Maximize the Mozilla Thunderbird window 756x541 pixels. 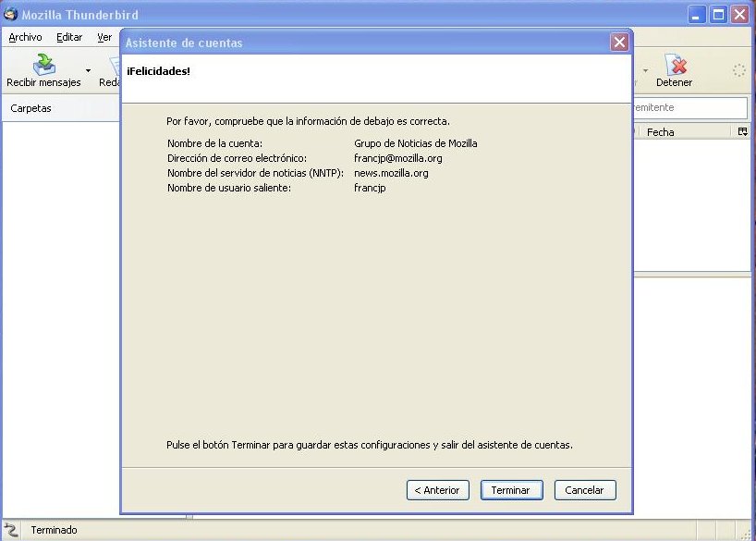(718, 15)
